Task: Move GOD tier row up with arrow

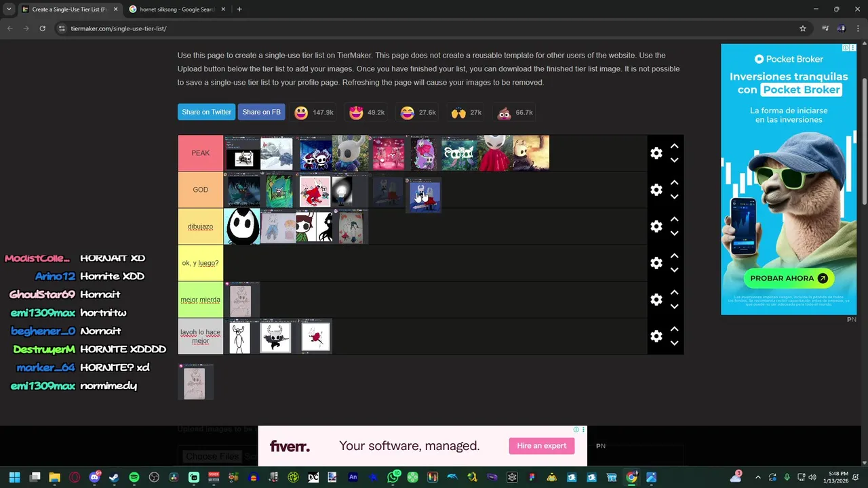Action: 674,183
